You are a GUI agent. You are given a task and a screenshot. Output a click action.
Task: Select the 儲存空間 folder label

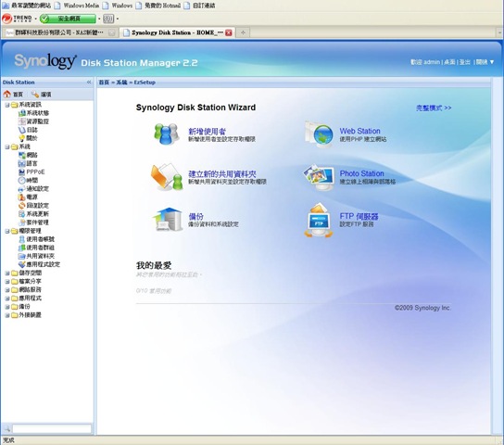point(31,273)
